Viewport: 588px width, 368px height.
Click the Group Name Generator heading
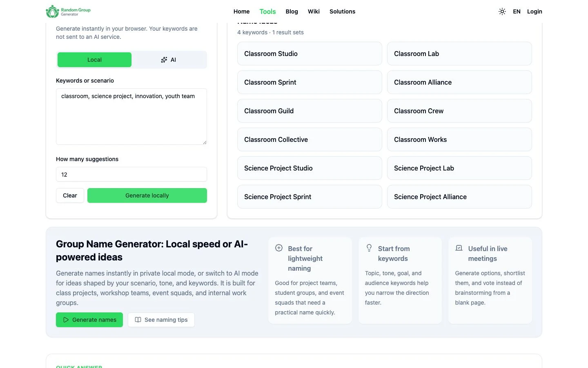coord(152,250)
